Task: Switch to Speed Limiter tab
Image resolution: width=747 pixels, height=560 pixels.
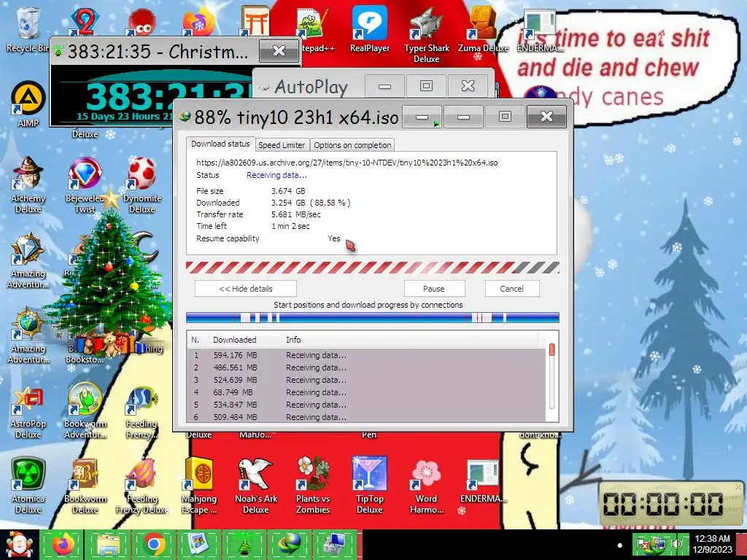Action: point(282,145)
